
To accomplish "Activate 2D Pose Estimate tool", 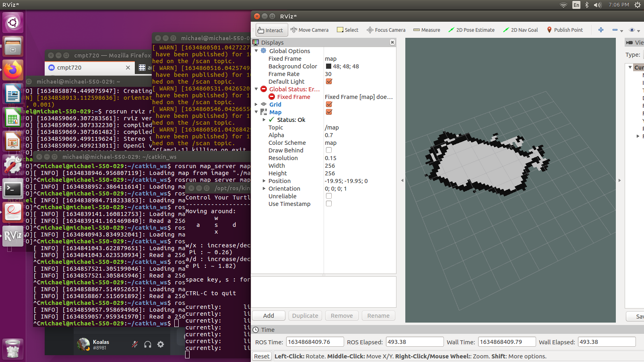I will [x=471, y=30].
